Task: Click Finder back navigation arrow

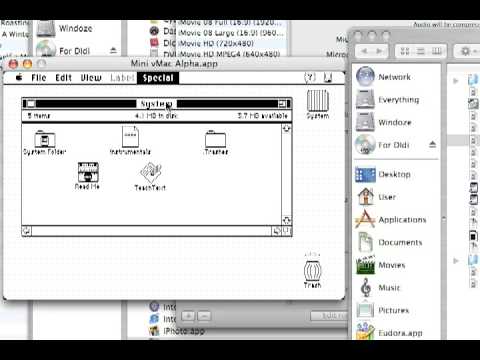Action: click(364, 51)
